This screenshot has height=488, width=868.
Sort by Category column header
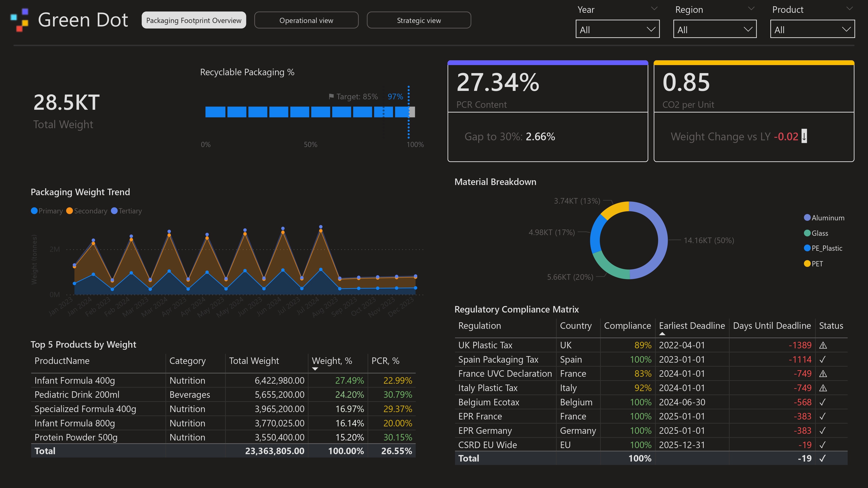pos(187,361)
